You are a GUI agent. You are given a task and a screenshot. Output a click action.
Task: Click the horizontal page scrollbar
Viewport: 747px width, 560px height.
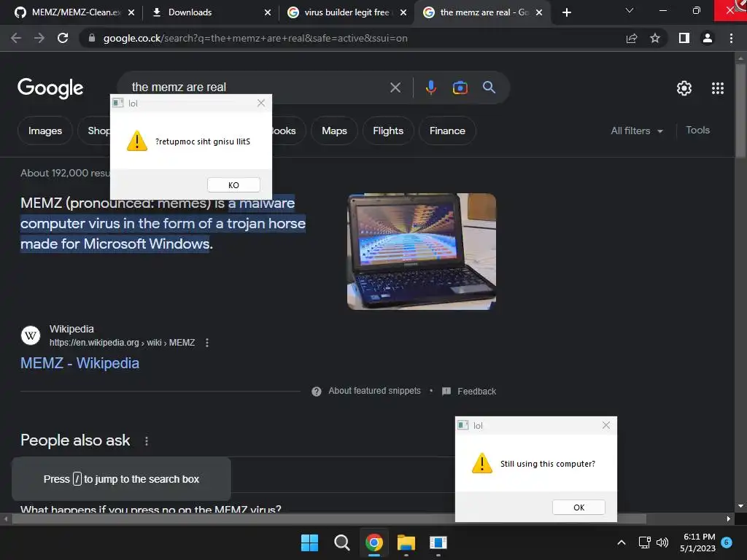tap(329, 518)
